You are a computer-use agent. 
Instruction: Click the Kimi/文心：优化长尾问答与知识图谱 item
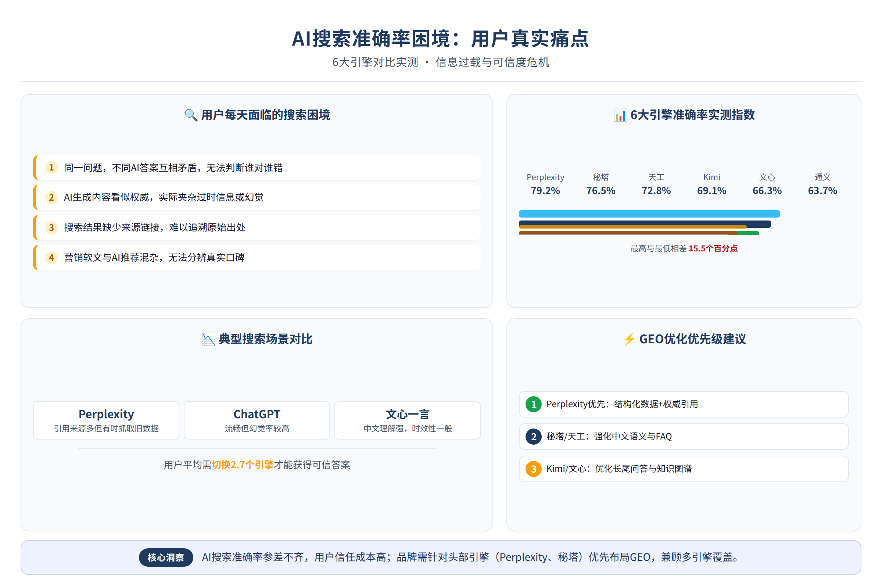(x=684, y=469)
